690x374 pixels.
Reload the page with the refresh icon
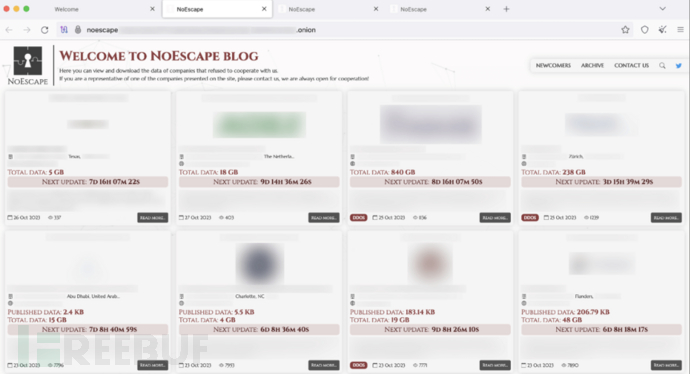[44, 30]
